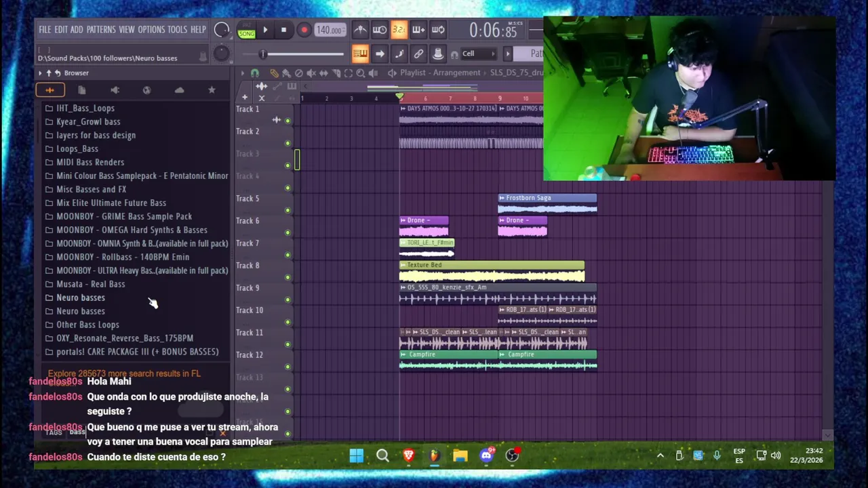Adjust the master volume knob

click(x=221, y=30)
